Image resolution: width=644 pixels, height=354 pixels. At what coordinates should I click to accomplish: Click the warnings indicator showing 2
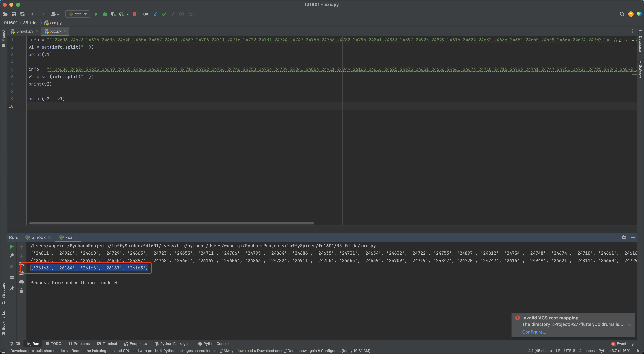(617, 40)
